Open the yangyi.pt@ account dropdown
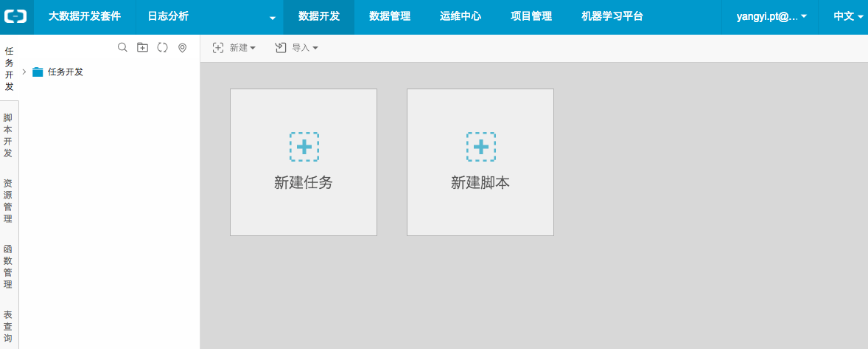 coord(771,17)
